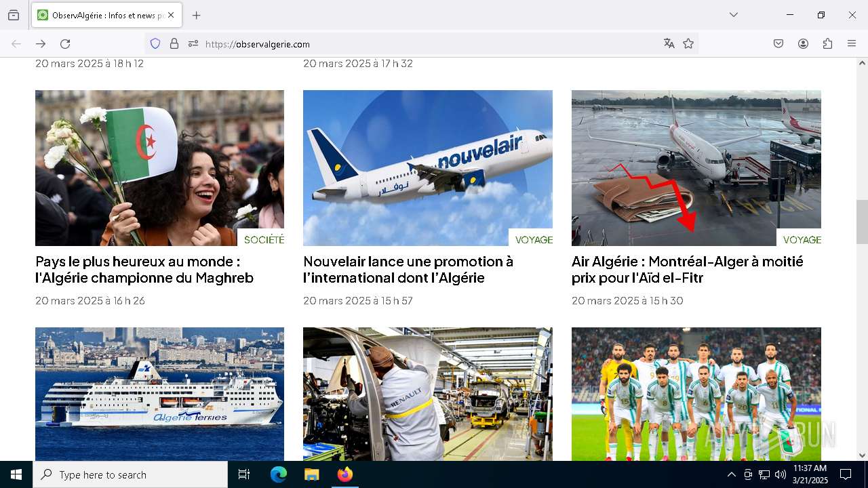Select the ObservAlgérie browser tab
This screenshot has height=488, width=868.
click(106, 15)
